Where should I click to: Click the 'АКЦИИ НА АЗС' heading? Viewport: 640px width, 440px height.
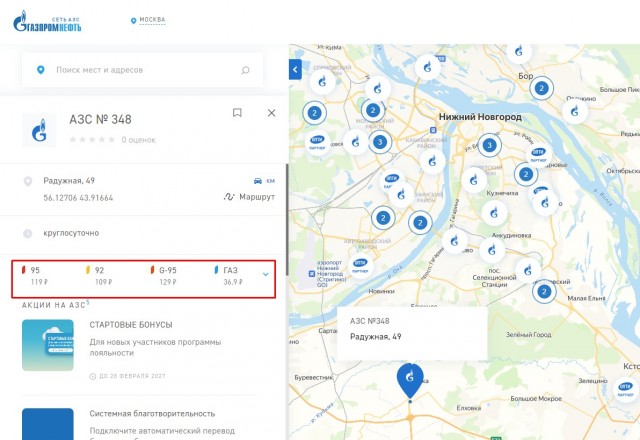click(x=56, y=305)
